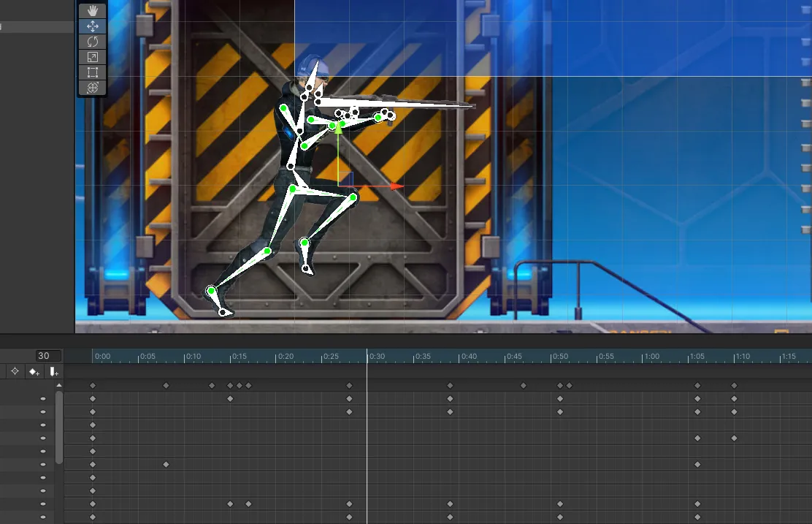
Task: Click the playhead at 0:30 on the ruler
Action: point(367,357)
